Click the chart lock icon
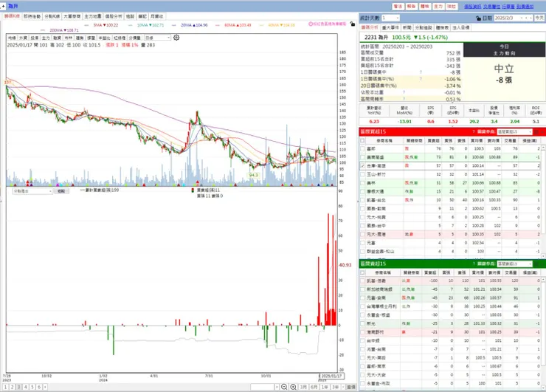This screenshot has height=392, width=546. pos(353,24)
